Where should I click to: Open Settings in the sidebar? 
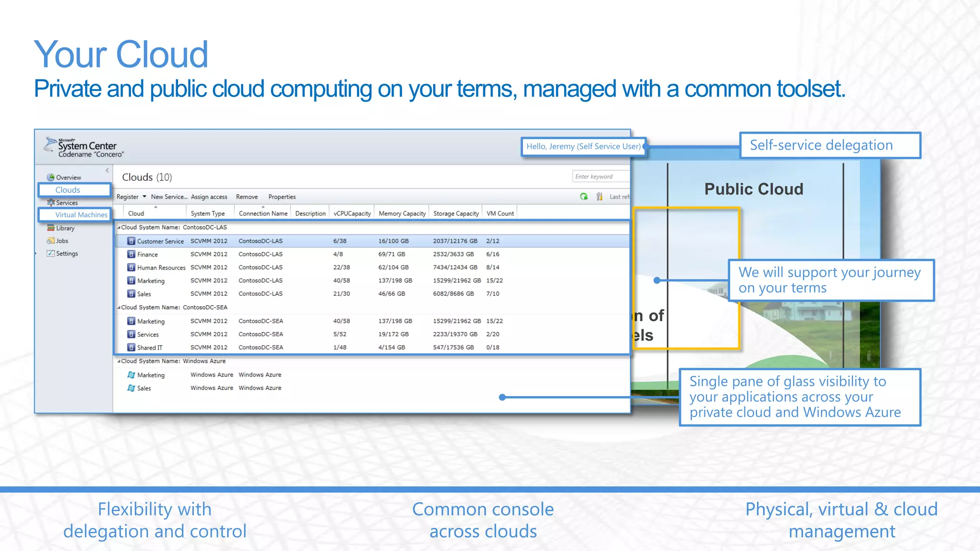tap(67, 253)
